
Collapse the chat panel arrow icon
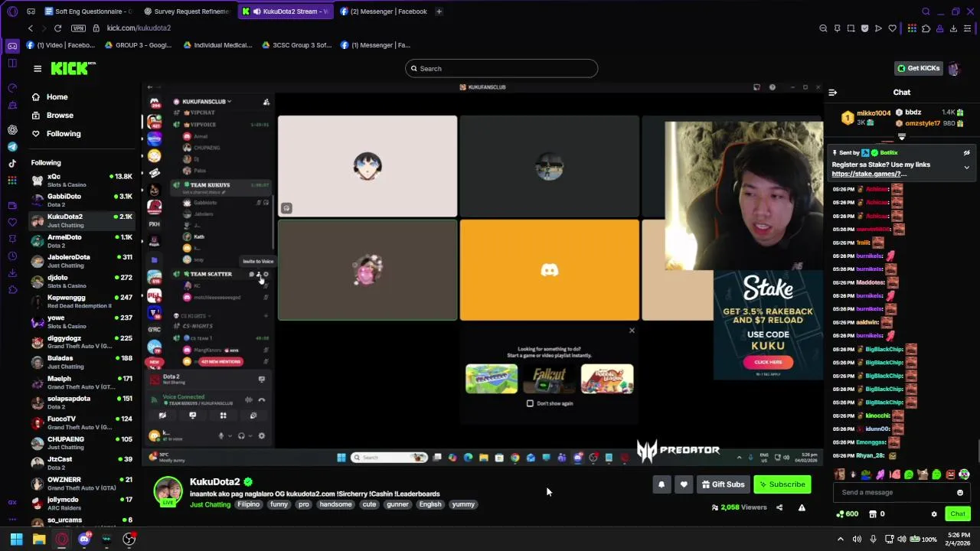coord(832,93)
